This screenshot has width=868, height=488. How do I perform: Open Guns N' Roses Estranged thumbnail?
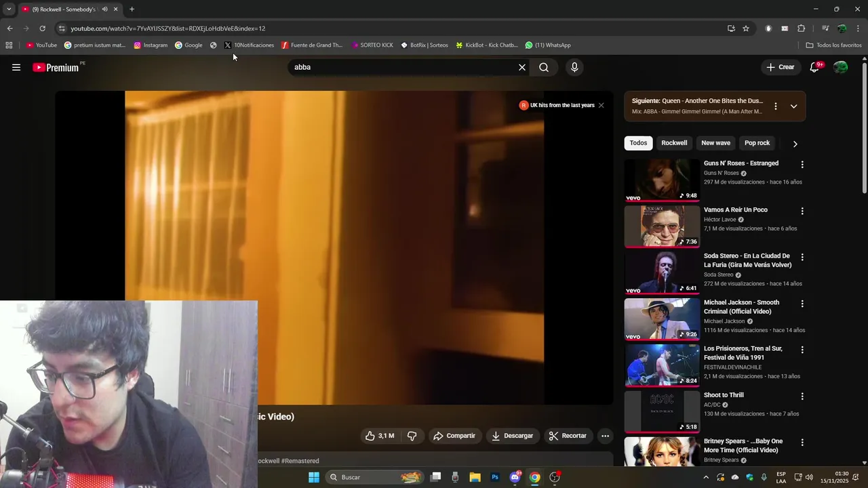point(662,180)
